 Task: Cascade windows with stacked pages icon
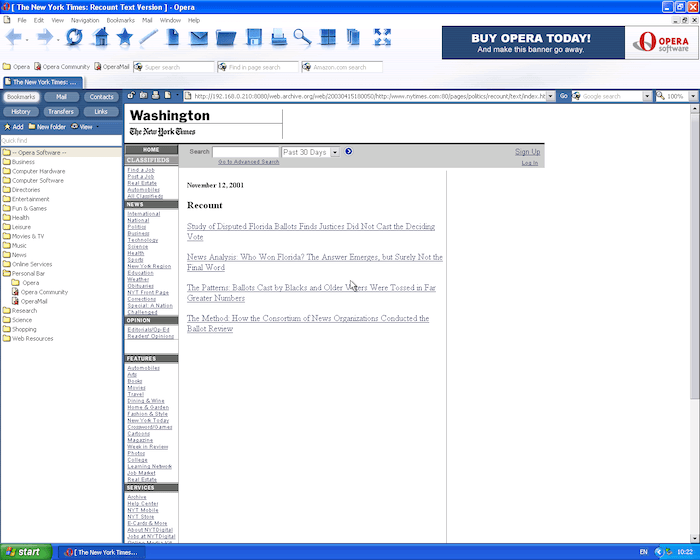(353, 38)
